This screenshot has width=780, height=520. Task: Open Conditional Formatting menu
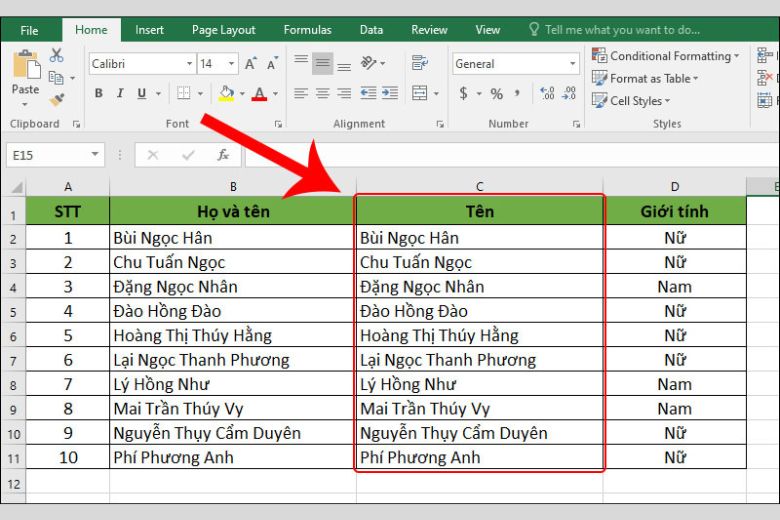point(665,56)
